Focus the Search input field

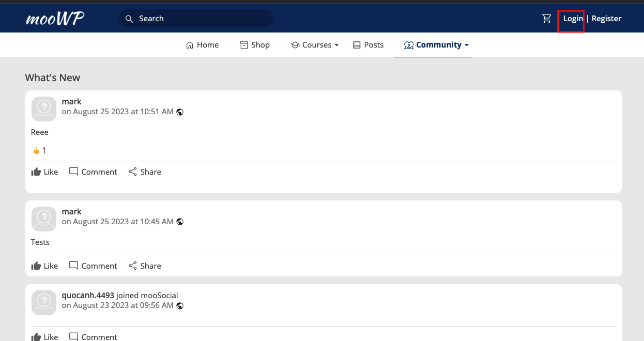(196, 19)
